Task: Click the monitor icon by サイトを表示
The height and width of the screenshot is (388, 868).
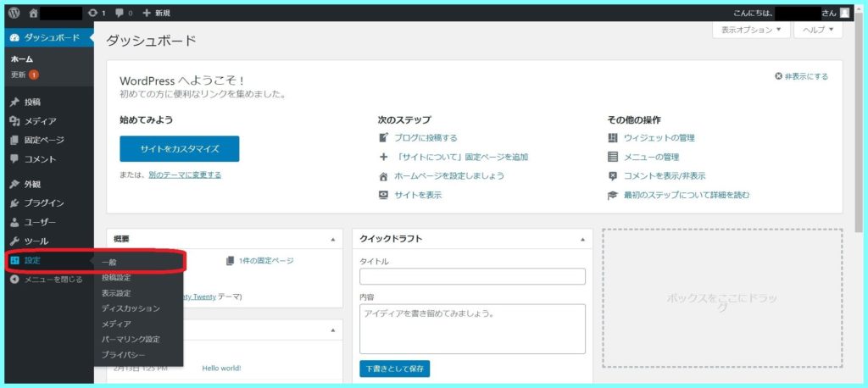Action: click(x=383, y=196)
